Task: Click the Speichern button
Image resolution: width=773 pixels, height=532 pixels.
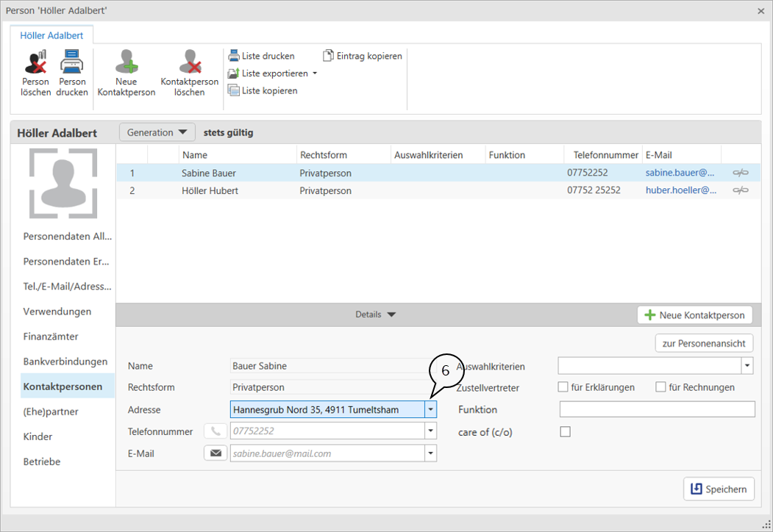Action: pos(719,489)
